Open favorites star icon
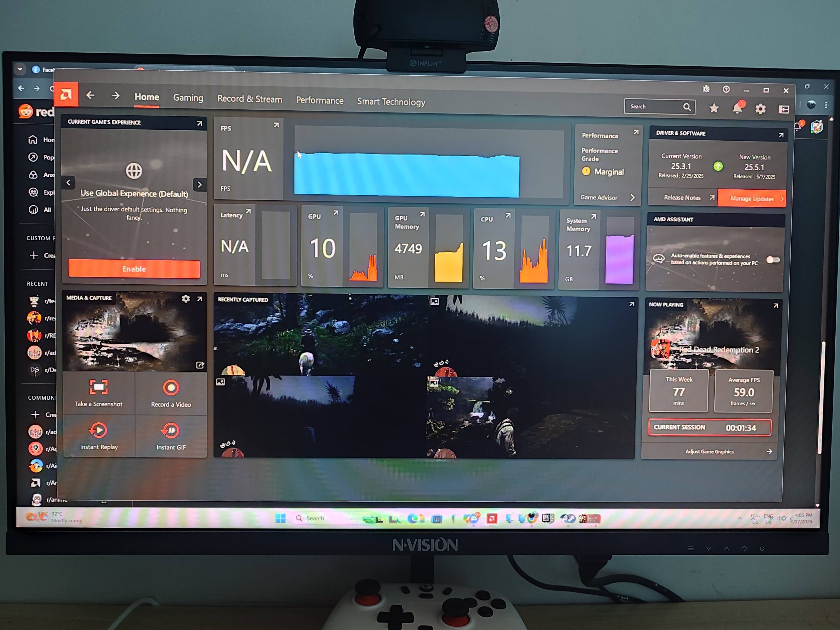 [714, 108]
